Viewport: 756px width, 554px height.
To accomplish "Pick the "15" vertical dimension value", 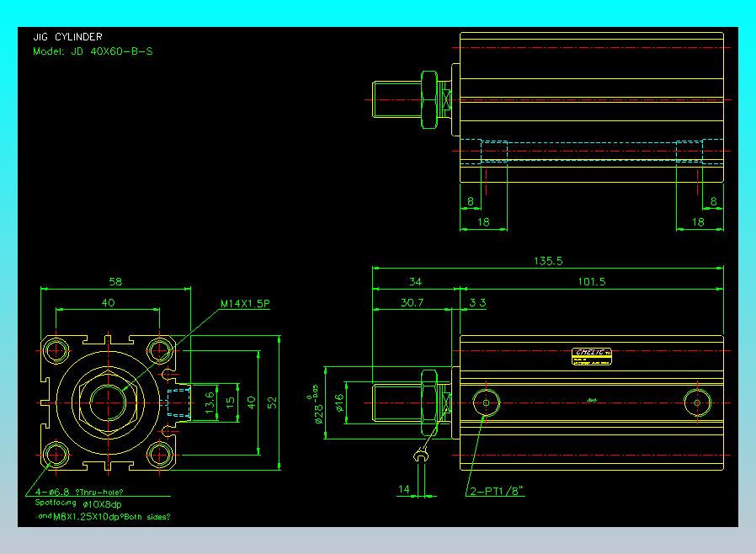I will click(x=231, y=402).
